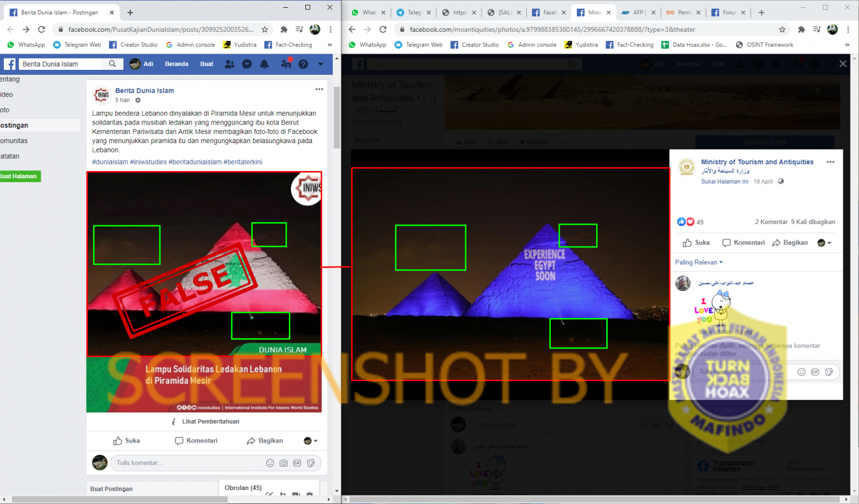
Task: Open extensions puzzle icon in left window
Action: [284, 29]
